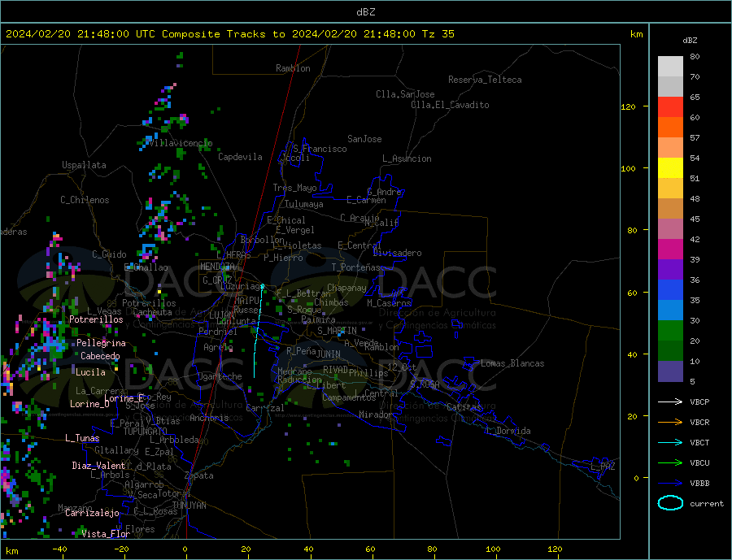Select the 35 dBZ blue color swatch
732x560 pixels.
670,290
